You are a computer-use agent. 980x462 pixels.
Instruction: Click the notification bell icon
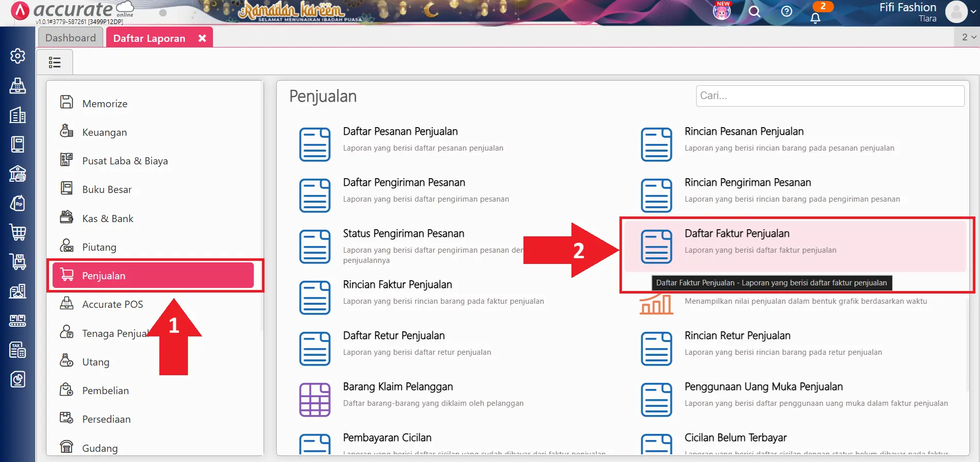[x=815, y=18]
